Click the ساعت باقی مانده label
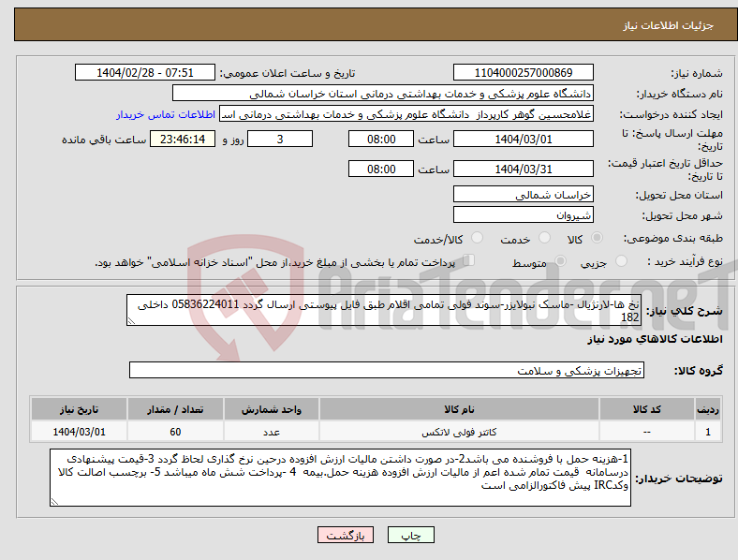738x560 pixels. [104, 140]
